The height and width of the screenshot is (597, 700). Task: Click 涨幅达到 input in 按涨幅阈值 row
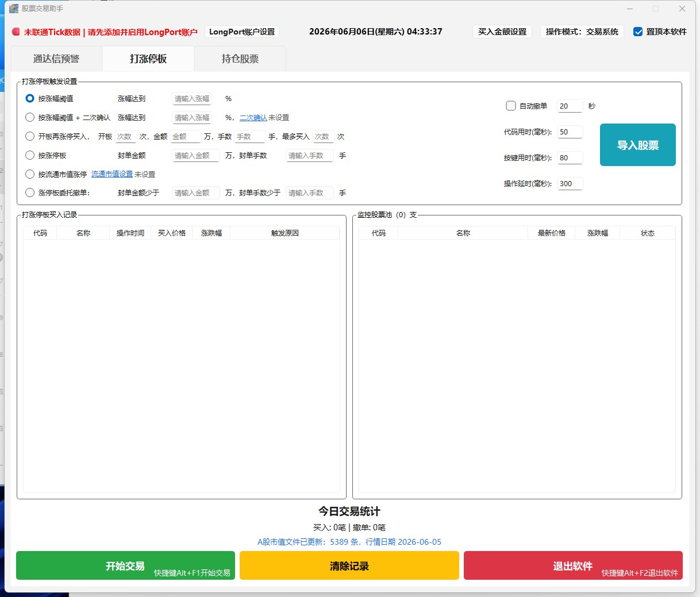[192, 99]
